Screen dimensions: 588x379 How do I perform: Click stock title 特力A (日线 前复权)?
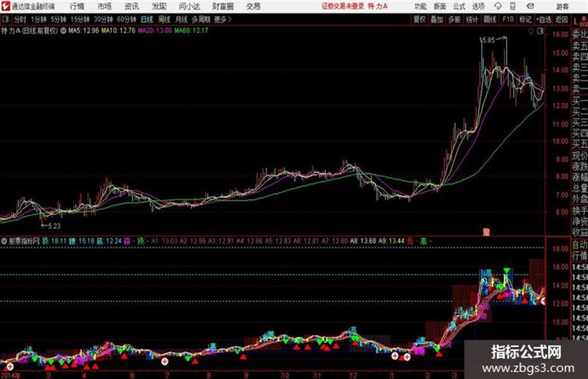pyautogui.click(x=30, y=30)
